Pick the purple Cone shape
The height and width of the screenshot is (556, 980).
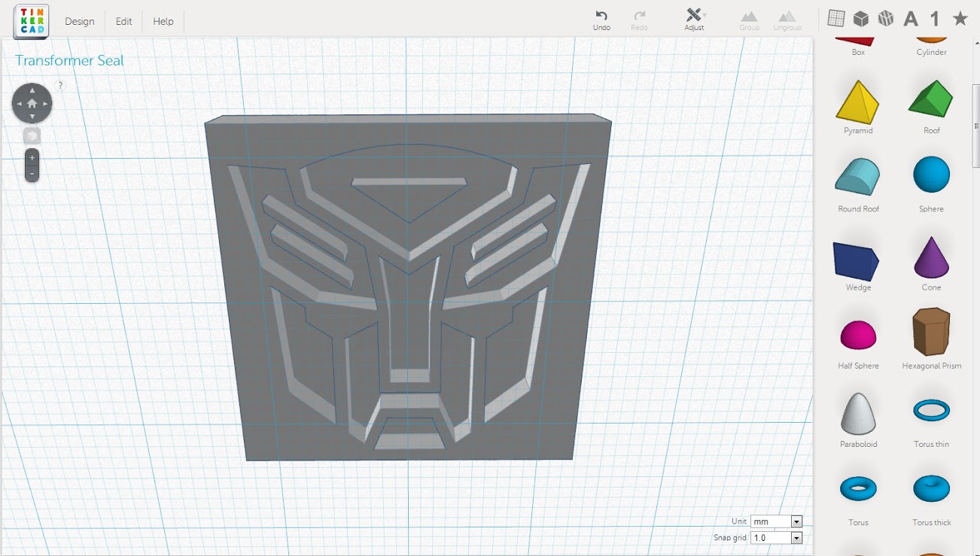coord(931,257)
